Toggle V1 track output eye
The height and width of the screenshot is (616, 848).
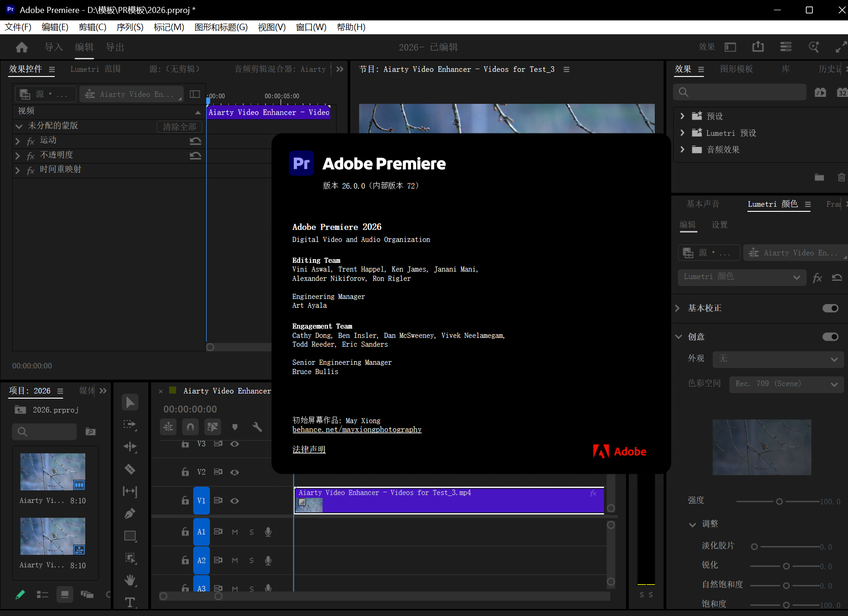point(235,501)
